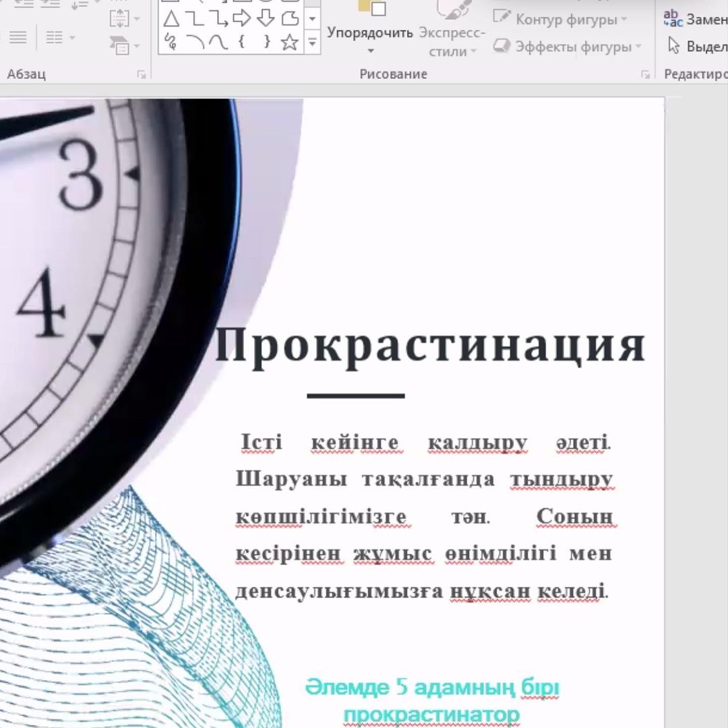Screen dimensions: 728x728
Task: Click the Заменить replace button
Action: pyautogui.click(x=694, y=19)
